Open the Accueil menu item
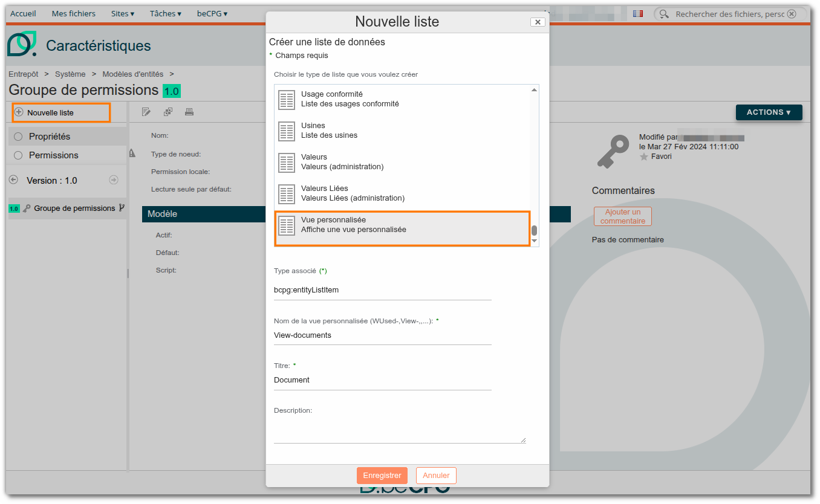Image resolution: width=820 pixels, height=504 pixels. tap(24, 13)
